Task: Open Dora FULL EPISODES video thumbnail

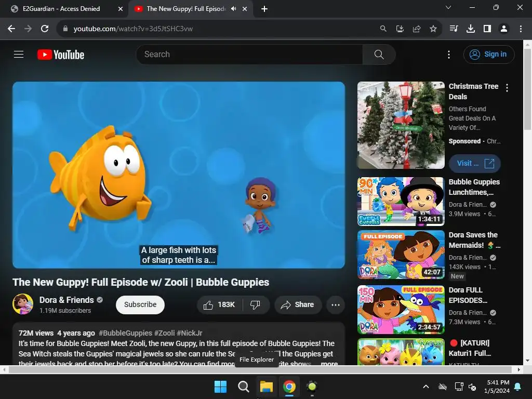Action: pyautogui.click(x=401, y=310)
